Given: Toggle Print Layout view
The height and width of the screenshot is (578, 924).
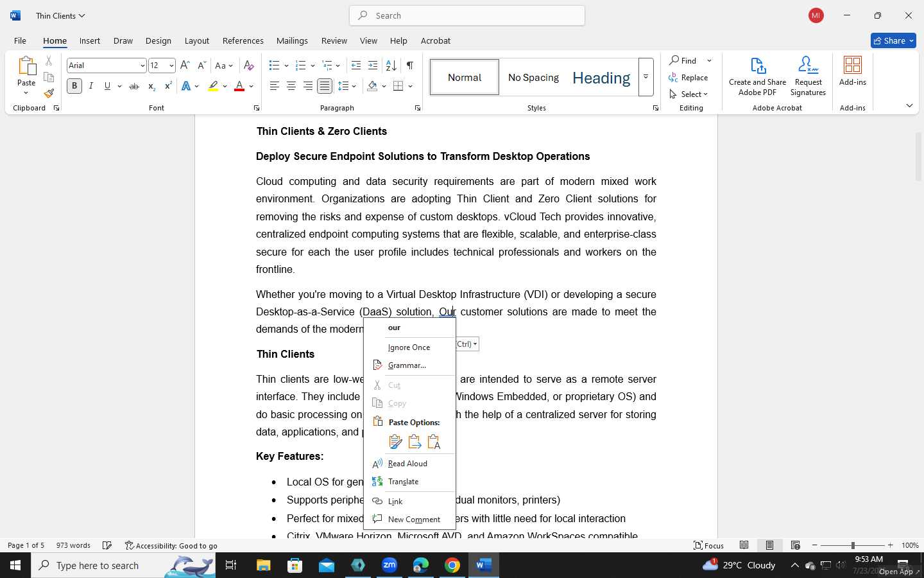Looking at the screenshot, I should (x=769, y=545).
